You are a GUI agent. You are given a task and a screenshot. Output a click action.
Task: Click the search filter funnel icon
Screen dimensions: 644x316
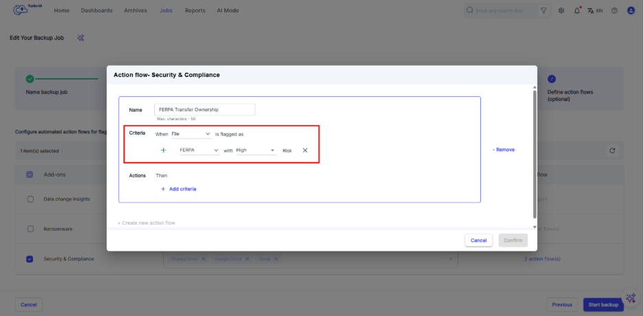(x=544, y=11)
